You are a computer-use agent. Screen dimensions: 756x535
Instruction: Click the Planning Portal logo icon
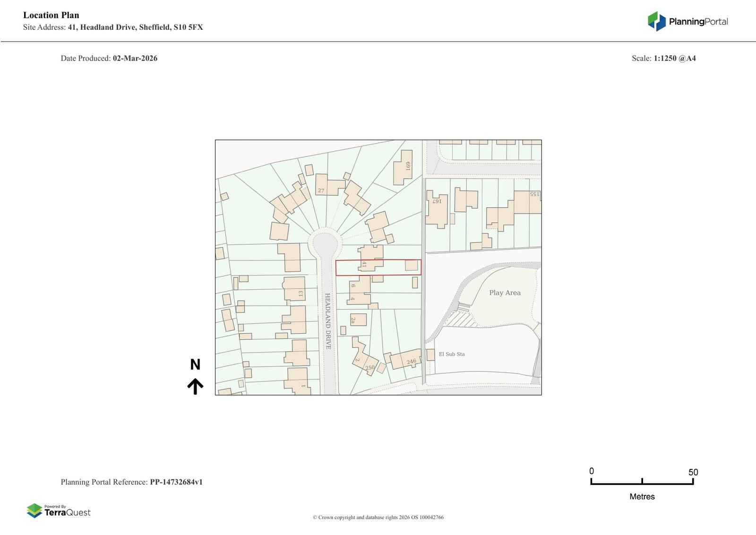656,21
